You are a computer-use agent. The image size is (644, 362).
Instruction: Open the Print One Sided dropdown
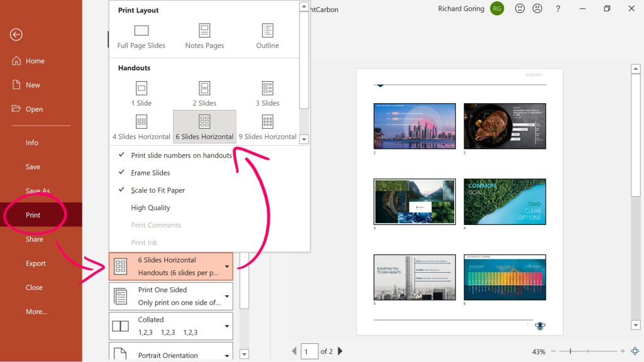pyautogui.click(x=170, y=295)
